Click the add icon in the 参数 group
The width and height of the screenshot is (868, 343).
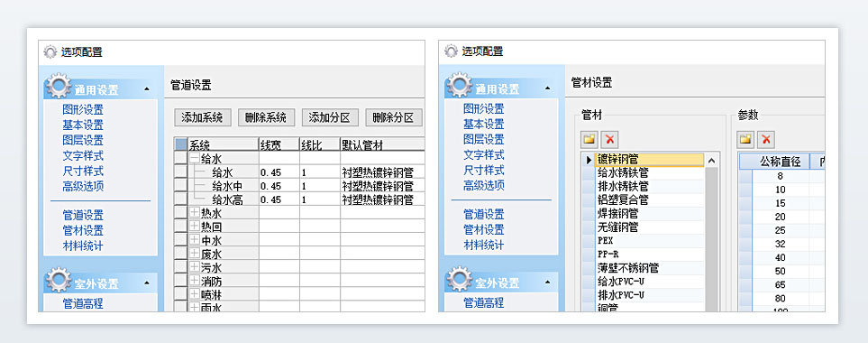coord(746,139)
